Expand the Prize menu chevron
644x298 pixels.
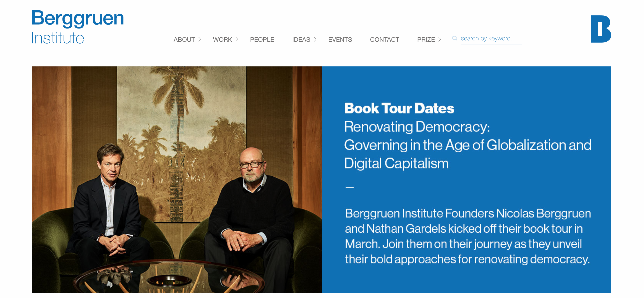[440, 39]
